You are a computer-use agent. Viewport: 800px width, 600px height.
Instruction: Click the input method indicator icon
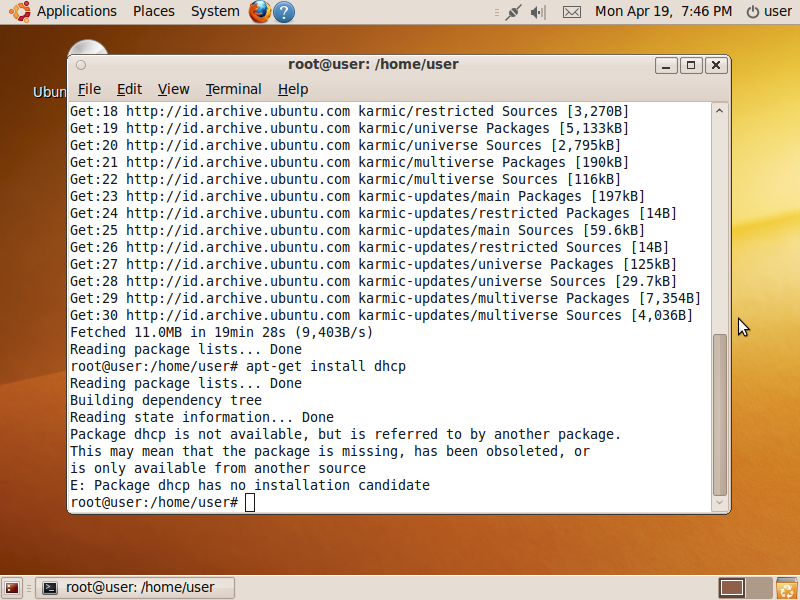pos(513,11)
